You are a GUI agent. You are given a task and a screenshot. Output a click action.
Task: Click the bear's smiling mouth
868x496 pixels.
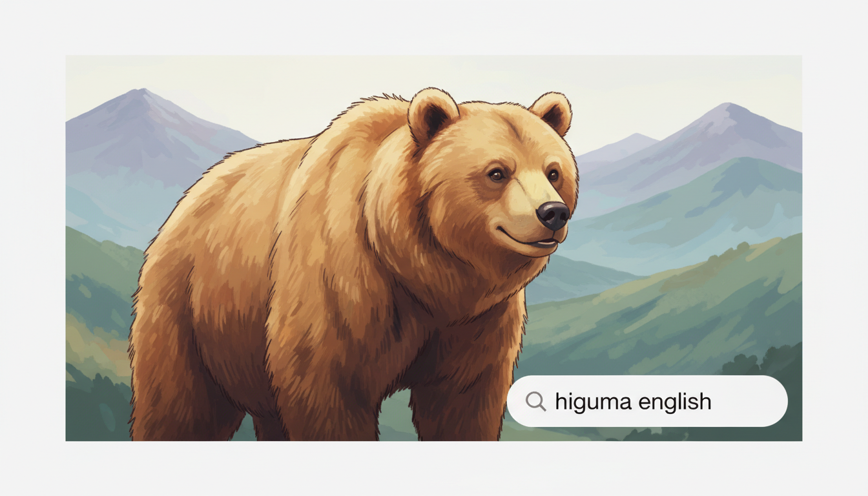tap(528, 240)
